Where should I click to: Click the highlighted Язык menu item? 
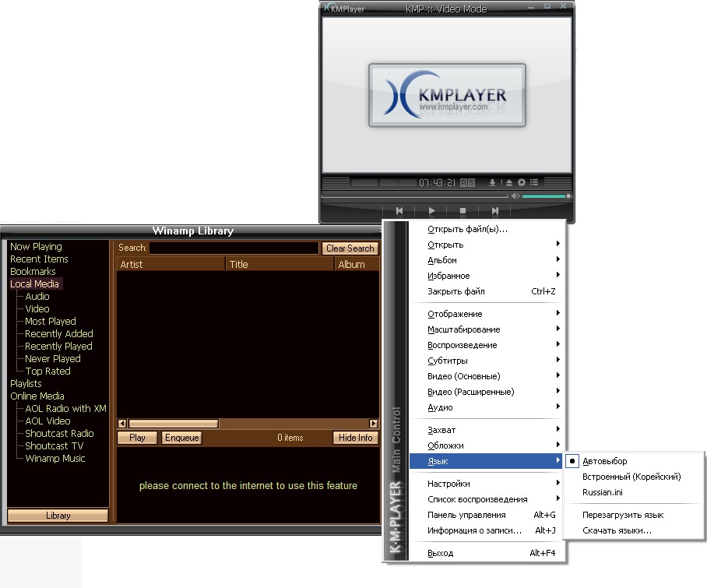(486, 461)
